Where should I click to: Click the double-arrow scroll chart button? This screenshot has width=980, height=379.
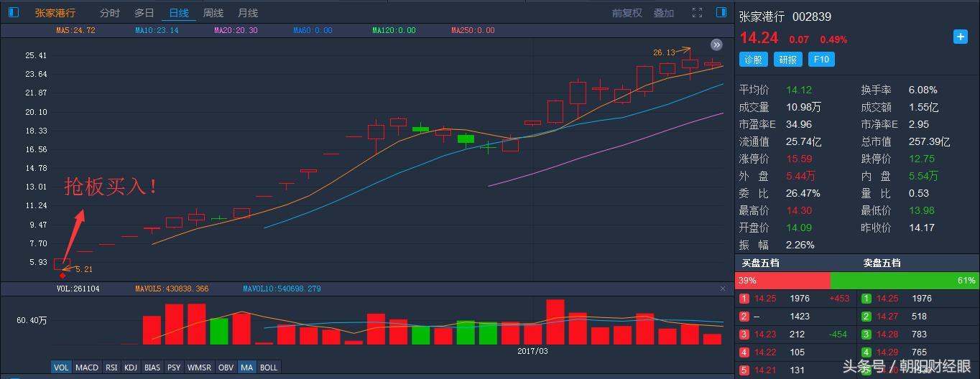pos(716,45)
